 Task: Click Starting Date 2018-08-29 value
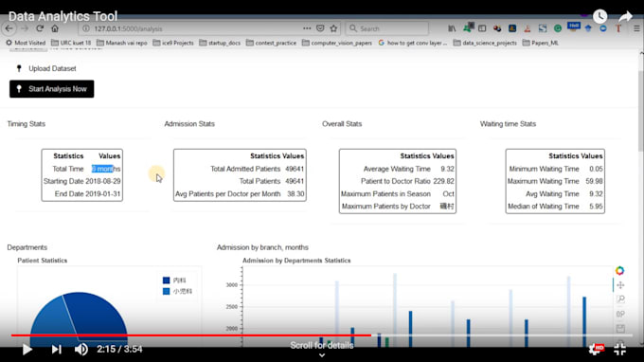point(103,181)
